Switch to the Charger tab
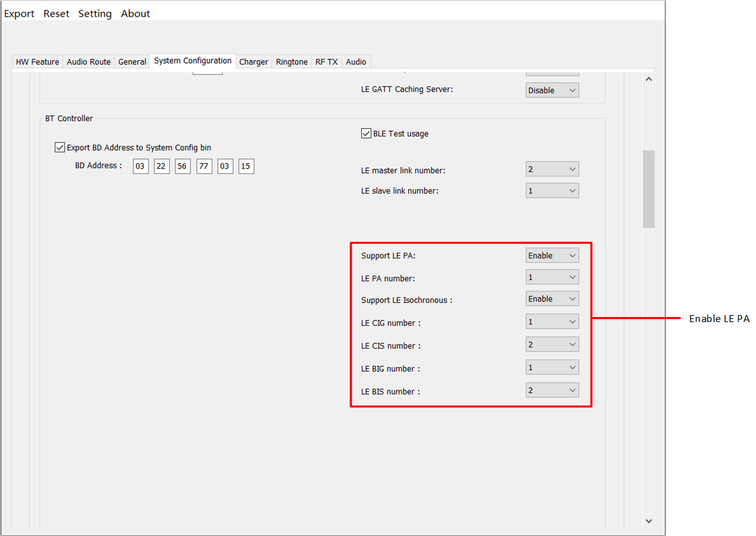Screen dimensions: 756x536 point(253,62)
